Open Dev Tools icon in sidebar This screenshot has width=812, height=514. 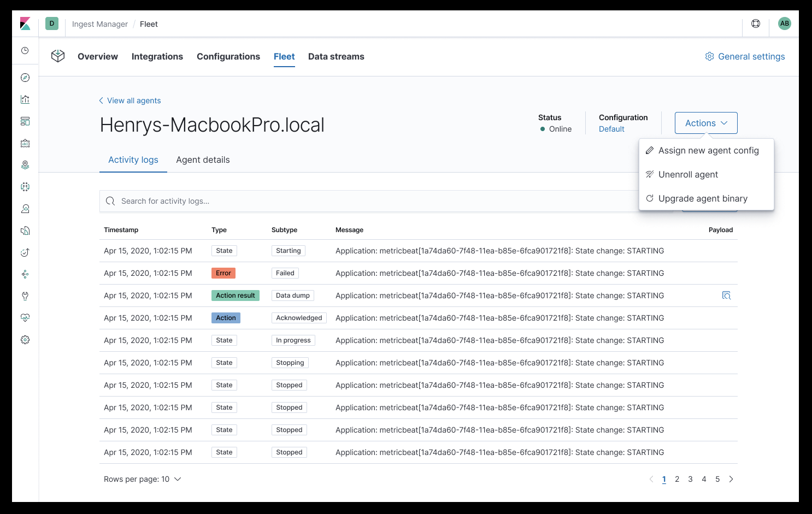[25, 296]
